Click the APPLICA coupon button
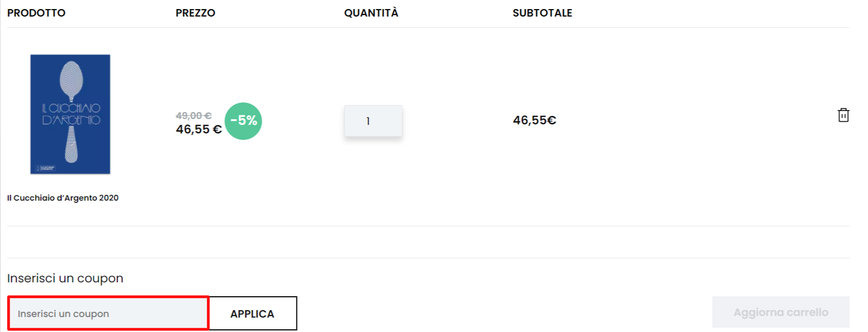 click(253, 314)
